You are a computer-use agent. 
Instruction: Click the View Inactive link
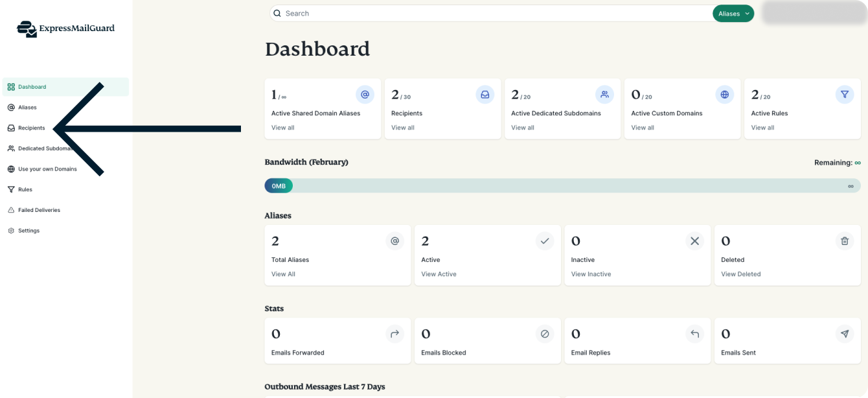(x=591, y=274)
